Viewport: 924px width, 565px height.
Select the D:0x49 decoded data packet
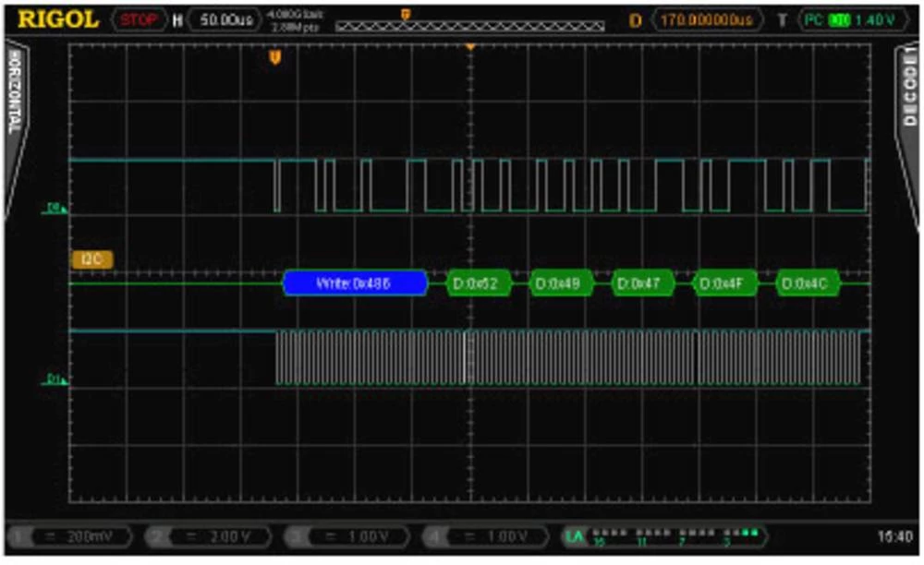[x=561, y=283]
